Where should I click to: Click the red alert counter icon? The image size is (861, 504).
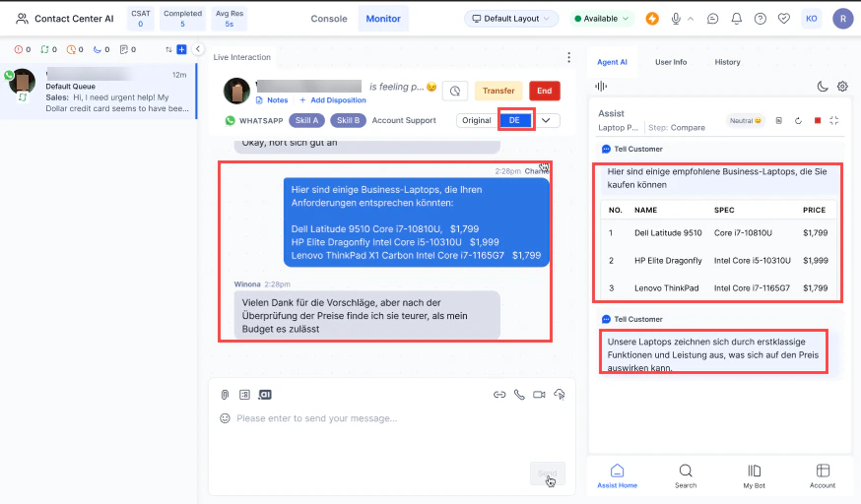18,49
